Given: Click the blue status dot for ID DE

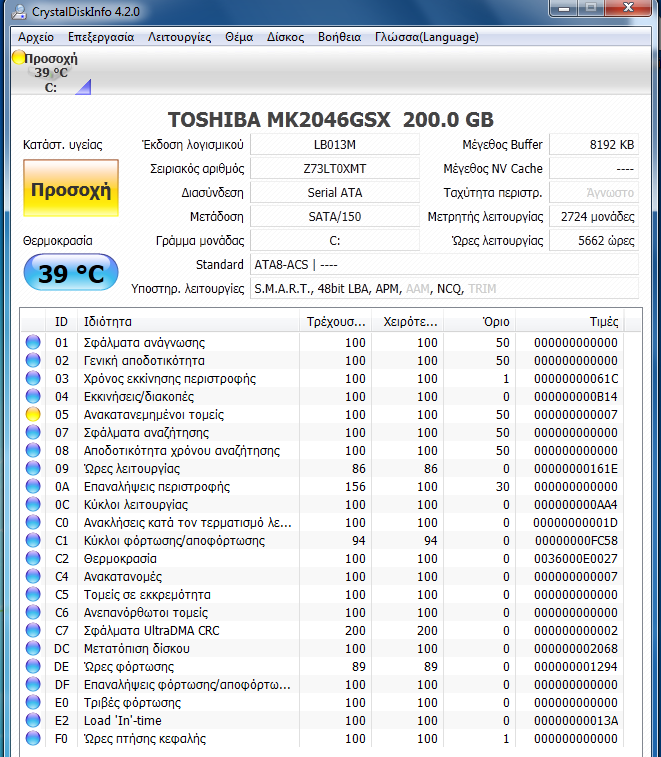Looking at the screenshot, I should (x=33, y=666).
